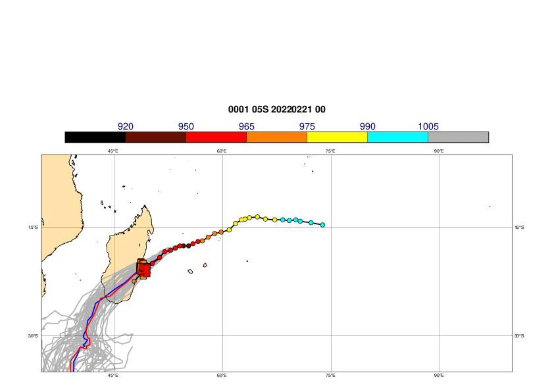Screen dimensions: 554x392
Task: Click the '15°S' label left of the map
Action: [x=33, y=228]
